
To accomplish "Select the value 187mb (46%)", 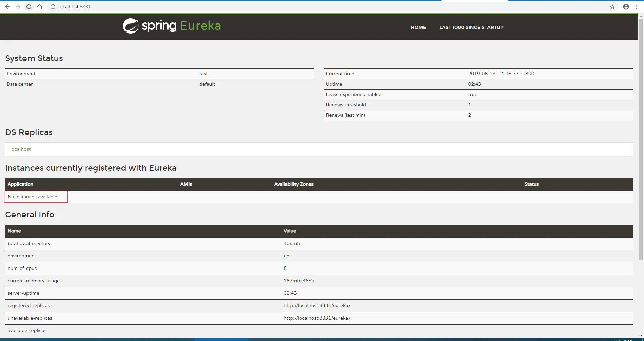I will (299, 281).
